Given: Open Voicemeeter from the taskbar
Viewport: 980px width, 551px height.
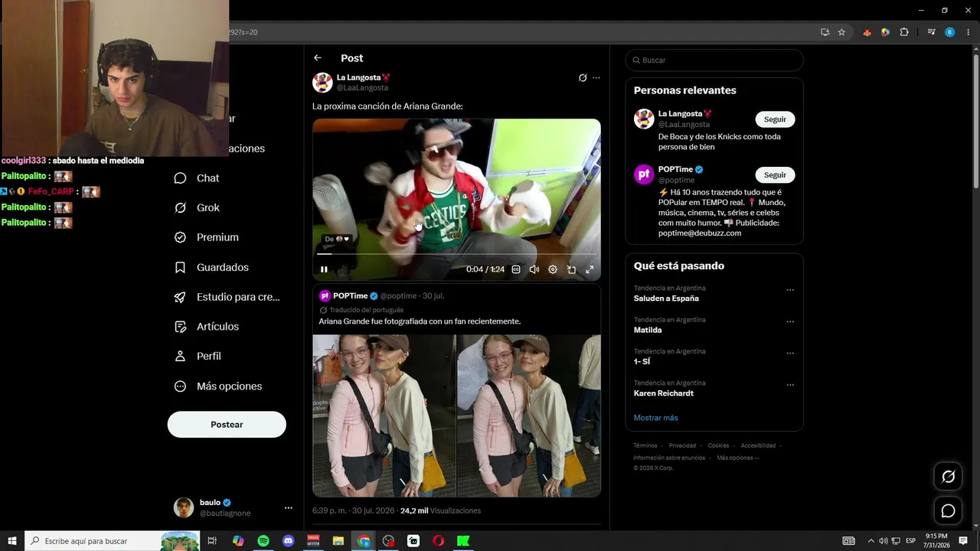Looking at the screenshot, I should [x=313, y=541].
